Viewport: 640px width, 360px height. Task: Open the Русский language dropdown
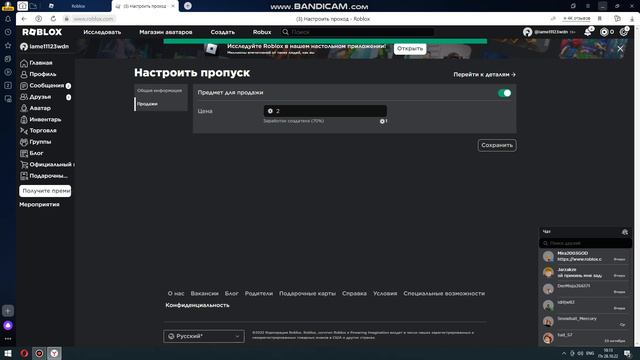coord(204,336)
